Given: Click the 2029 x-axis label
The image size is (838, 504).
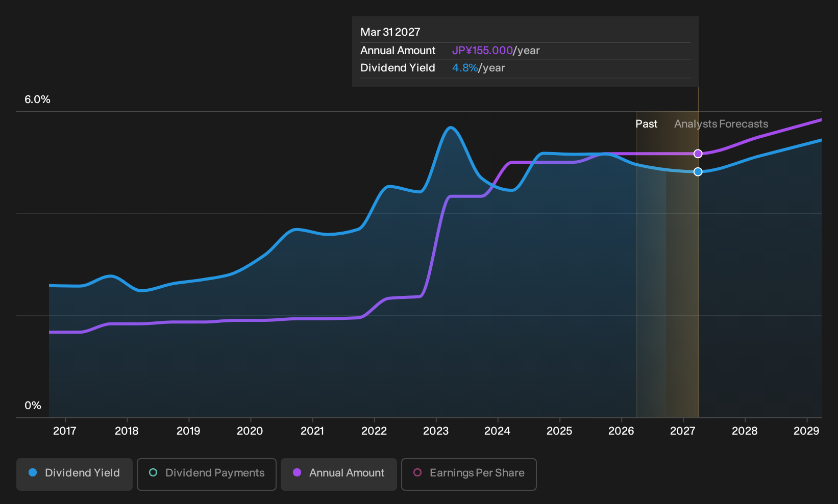Looking at the screenshot, I should pyautogui.click(x=806, y=431).
